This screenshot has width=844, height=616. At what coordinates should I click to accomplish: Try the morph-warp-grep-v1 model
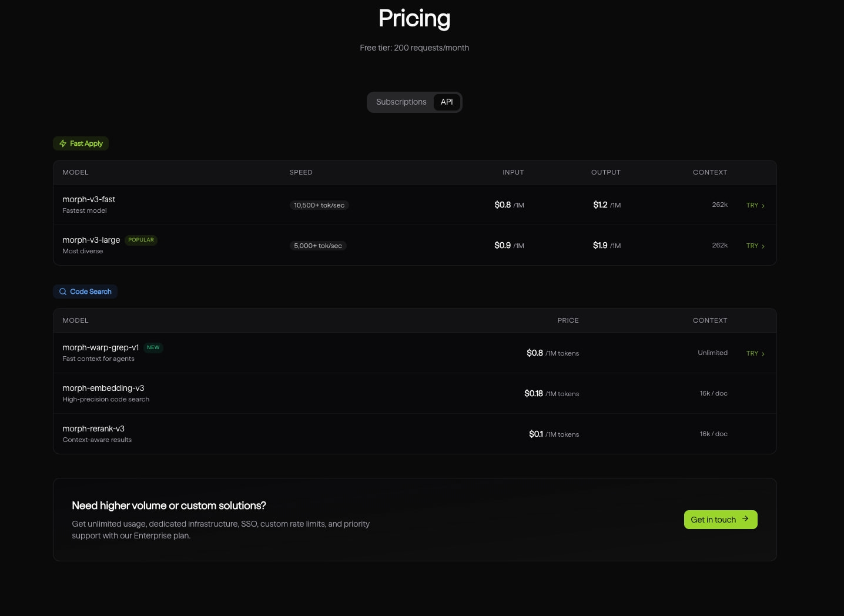pos(755,353)
